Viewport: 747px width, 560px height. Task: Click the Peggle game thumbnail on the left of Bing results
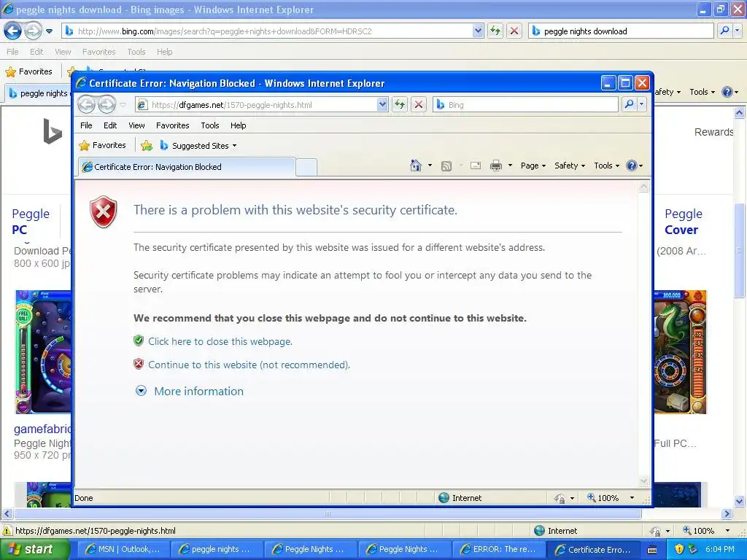(43, 352)
